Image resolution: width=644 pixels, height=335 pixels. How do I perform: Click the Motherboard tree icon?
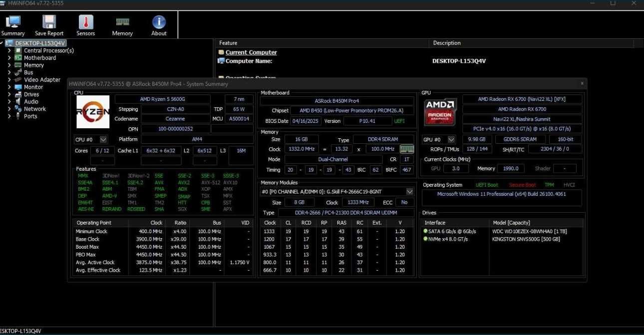pyautogui.click(x=18, y=58)
